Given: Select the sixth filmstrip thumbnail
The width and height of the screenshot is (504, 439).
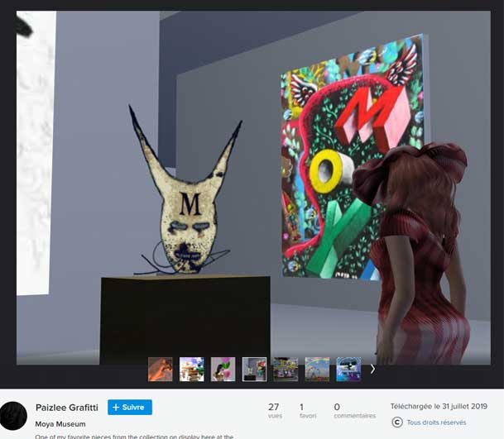Looking at the screenshot, I should [317, 369].
